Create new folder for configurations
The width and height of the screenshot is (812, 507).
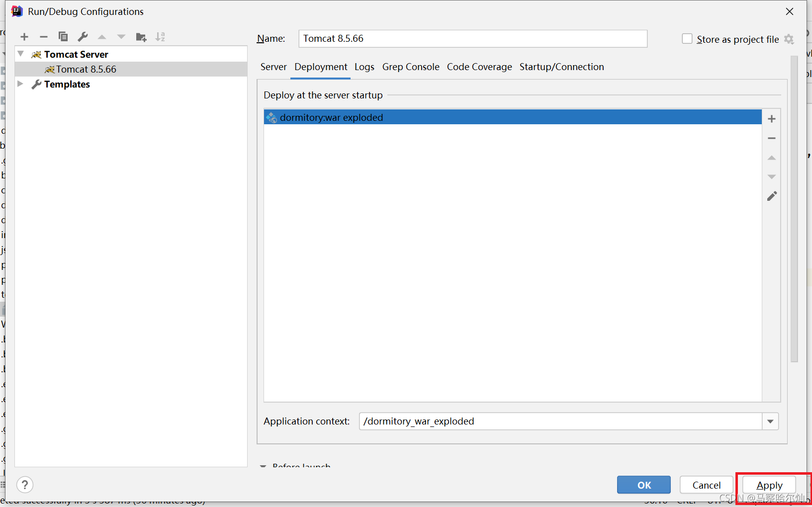[141, 37]
